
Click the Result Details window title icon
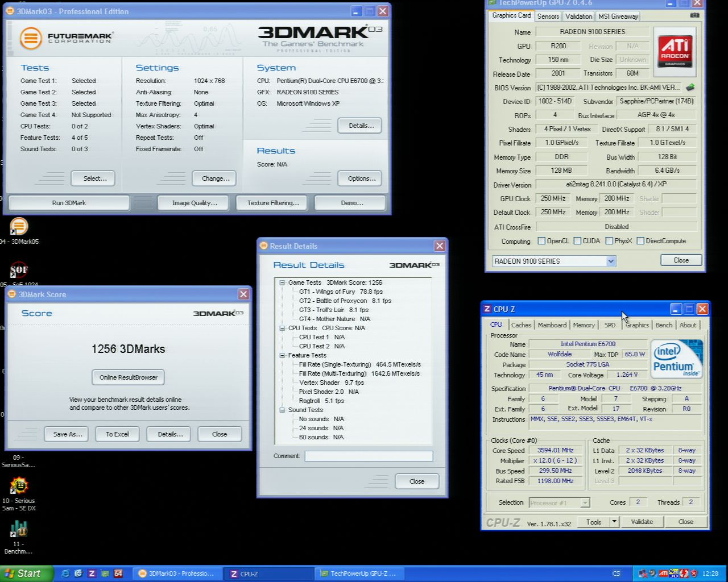[x=264, y=246]
